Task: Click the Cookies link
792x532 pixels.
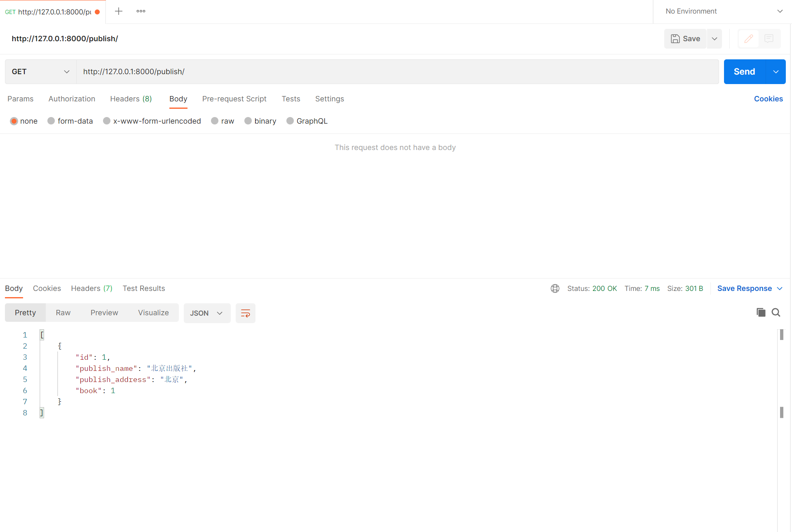Action: pyautogui.click(x=768, y=99)
